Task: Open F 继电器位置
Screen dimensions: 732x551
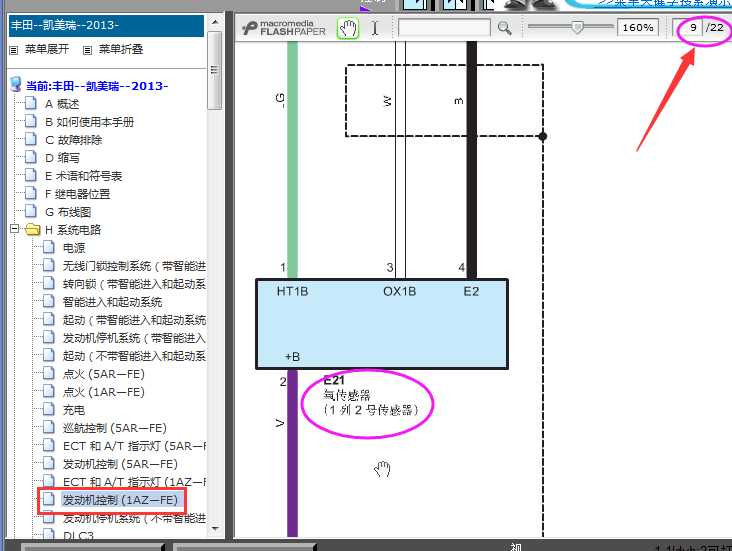Action: [x=77, y=194]
